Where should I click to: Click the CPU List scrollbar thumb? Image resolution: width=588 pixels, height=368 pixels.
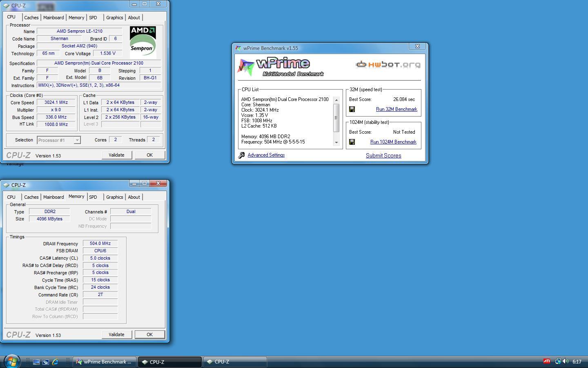[336, 118]
